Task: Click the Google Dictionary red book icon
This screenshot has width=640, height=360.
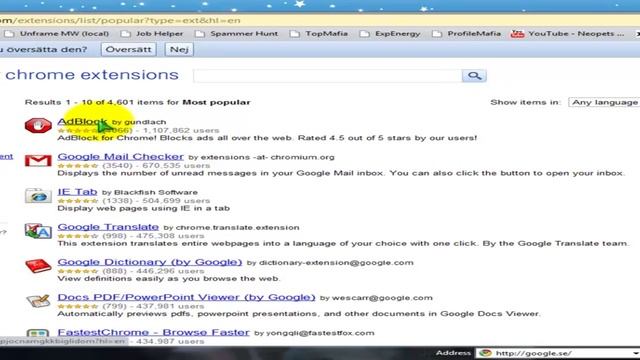Action: pos(38,266)
